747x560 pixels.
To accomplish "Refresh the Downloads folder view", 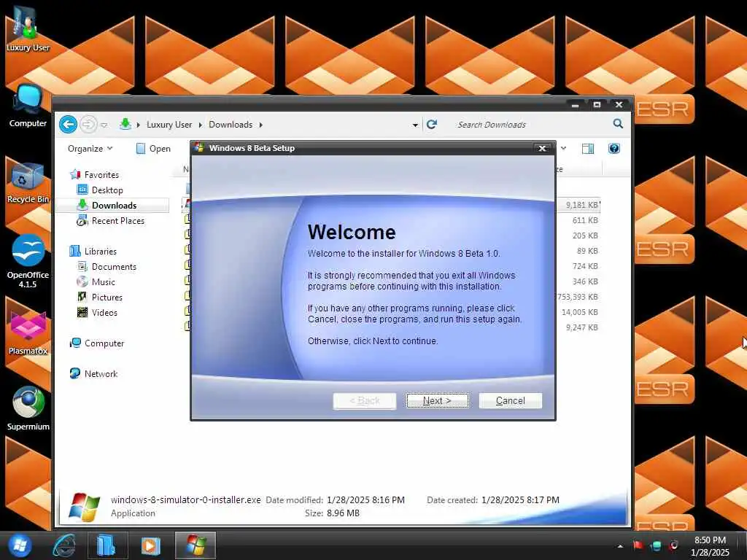I will point(432,124).
